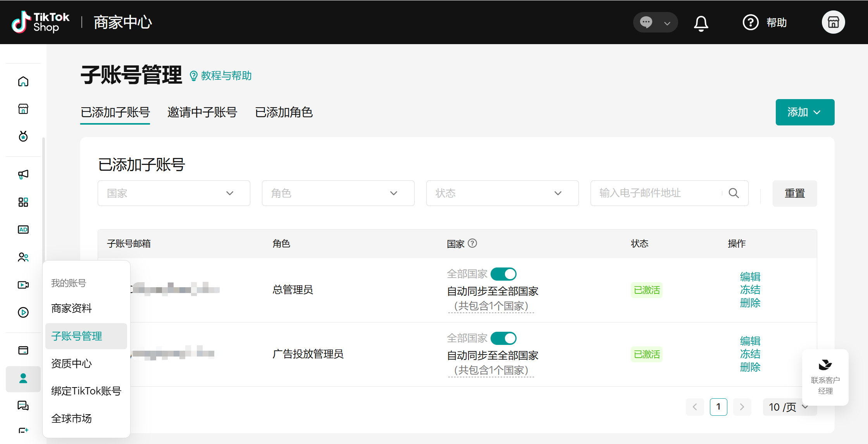868x444 pixels.
Task: Click the notification bell icon
Action: click(x=701, y=23)
